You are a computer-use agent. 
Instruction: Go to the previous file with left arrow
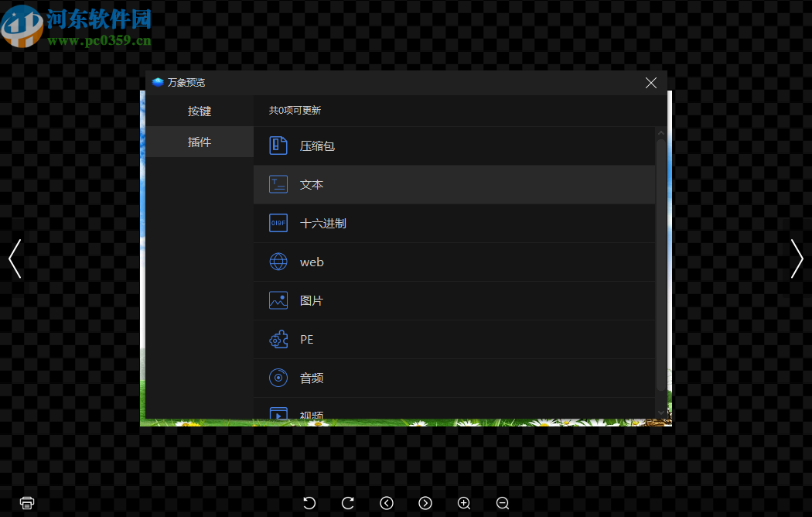14,258
